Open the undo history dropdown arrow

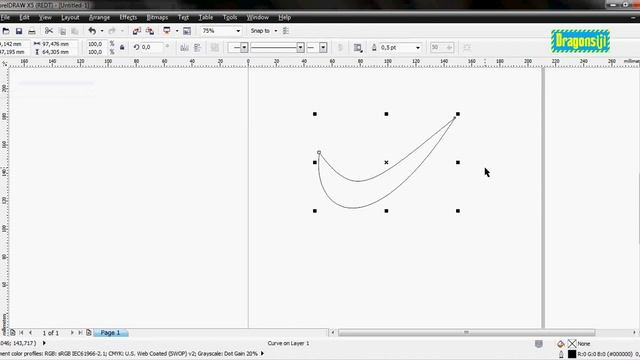(x=102, y=31)
